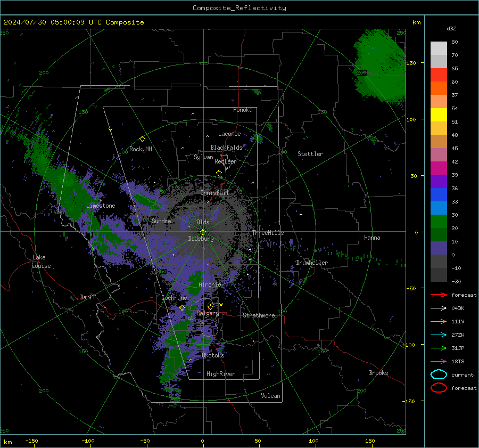479x448 pixels.
Task: Click the white plus marker west of Hanna
Action: tap(301, 214)
